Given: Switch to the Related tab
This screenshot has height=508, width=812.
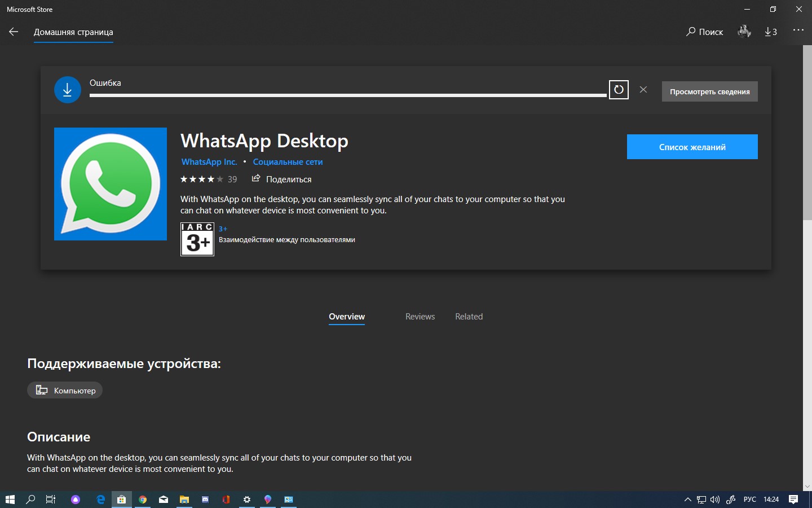Looking at the screenshot, I should coord(469,317).
